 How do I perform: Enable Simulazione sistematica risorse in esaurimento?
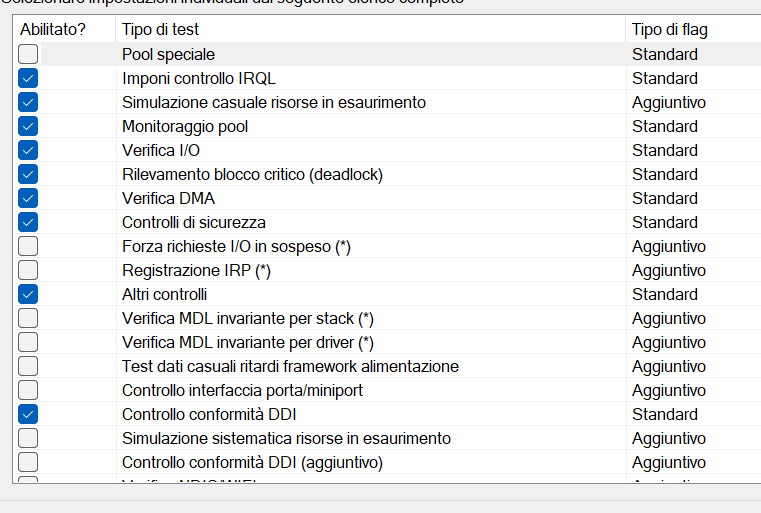click(x=28, y=438)
